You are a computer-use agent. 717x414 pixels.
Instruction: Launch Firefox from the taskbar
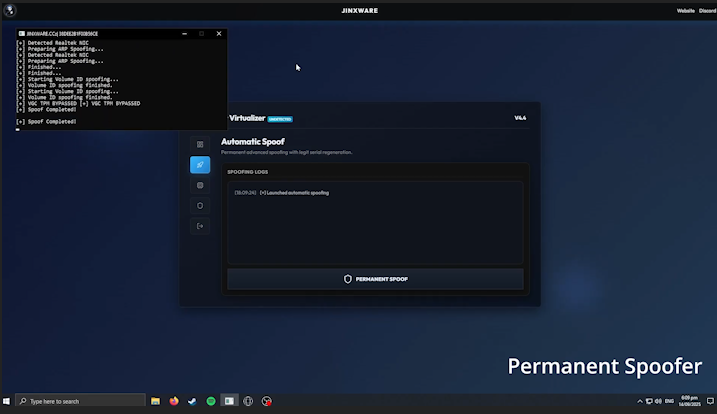pyautogui.click(x=174, y=401)
